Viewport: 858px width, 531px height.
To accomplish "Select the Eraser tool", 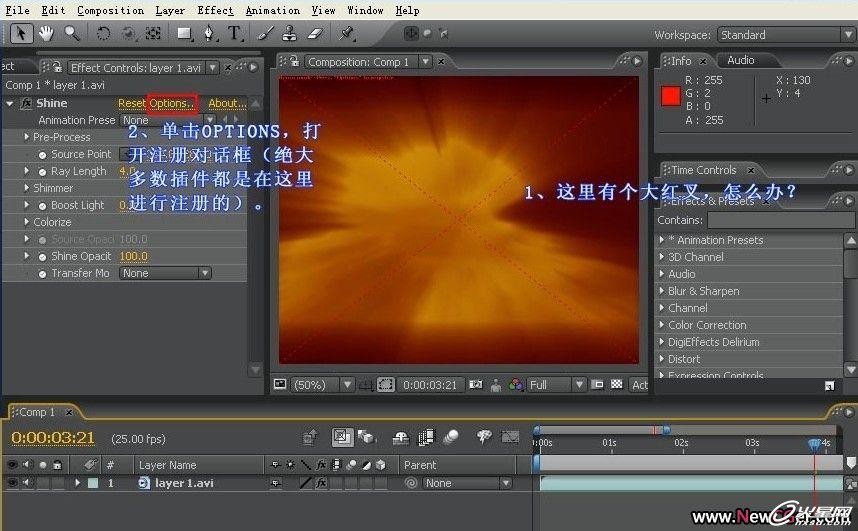I will tap(315, 34).
